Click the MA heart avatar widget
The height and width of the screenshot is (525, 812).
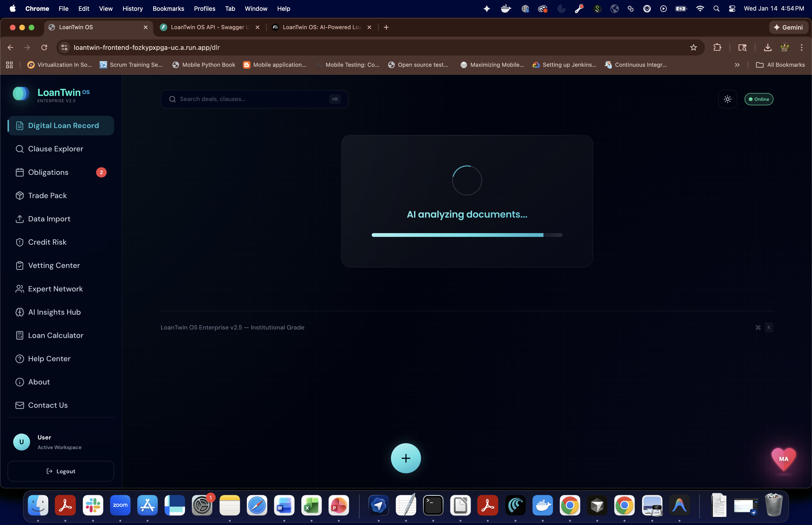(783, 459)
